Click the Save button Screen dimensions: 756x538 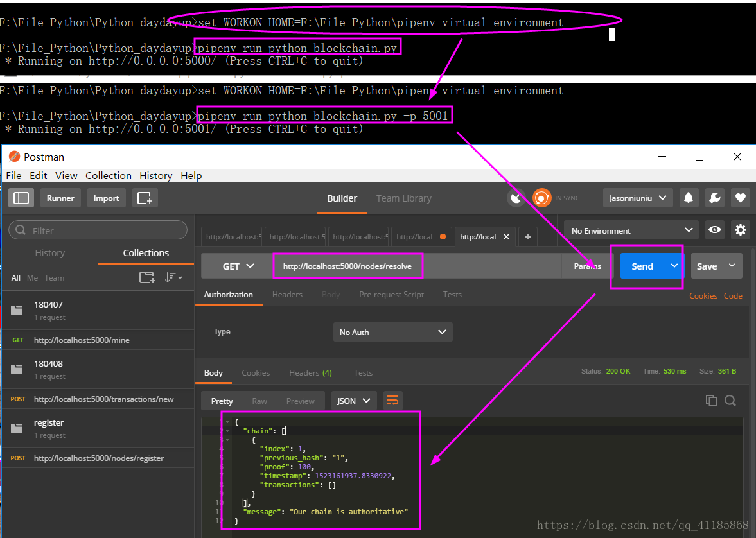click(707, 266)
